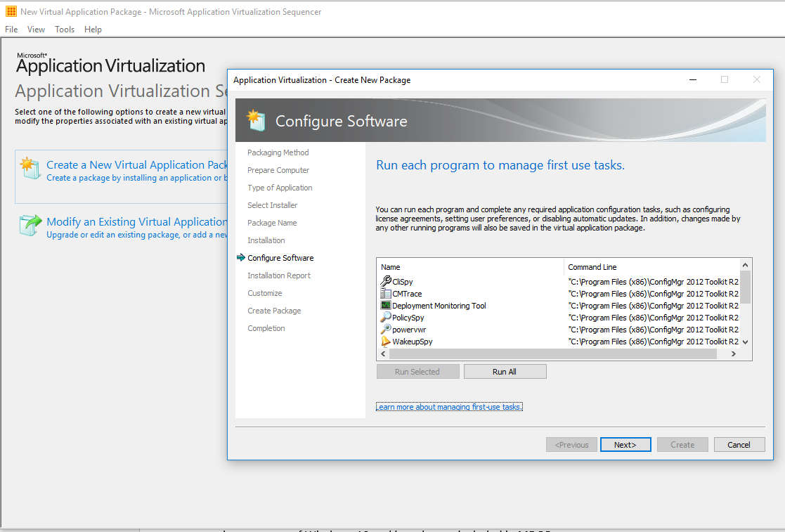This screenshot has height=532, width=785.
Task: Click the horizontal scrollbar thumb in program list
Action: pos(552,353)
